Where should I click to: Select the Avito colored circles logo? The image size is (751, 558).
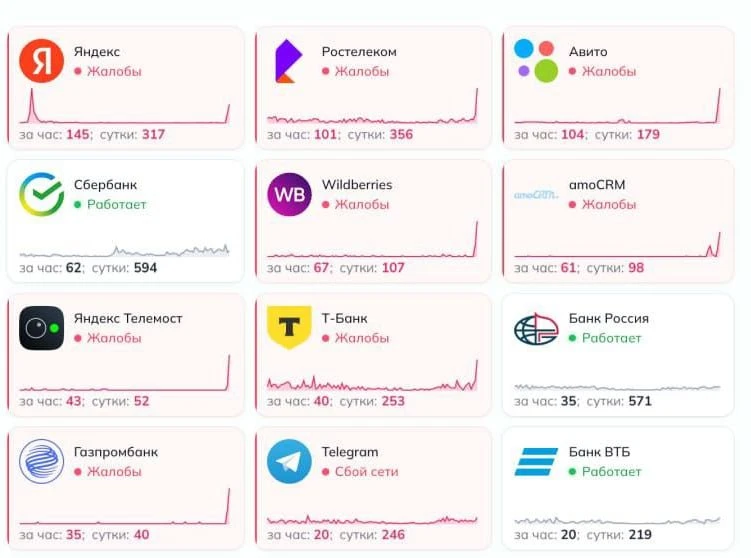(x=536, y=61)
